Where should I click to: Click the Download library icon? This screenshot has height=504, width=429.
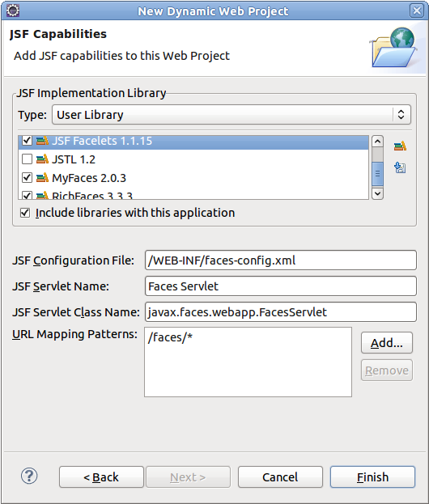click(x=400, y=167)
